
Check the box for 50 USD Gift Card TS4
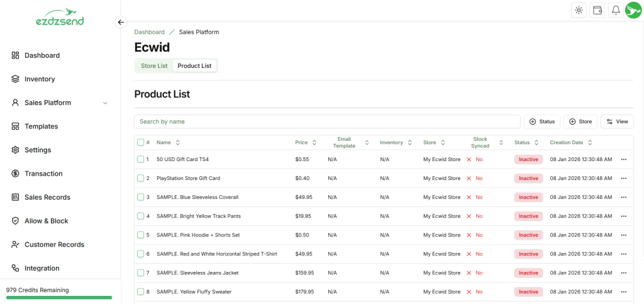[141, 159]
